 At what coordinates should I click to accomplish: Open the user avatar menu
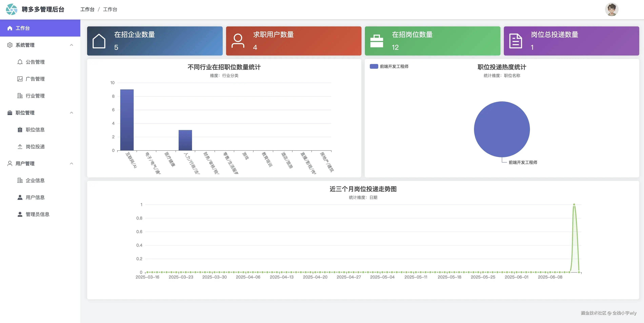tap(611, 9)
